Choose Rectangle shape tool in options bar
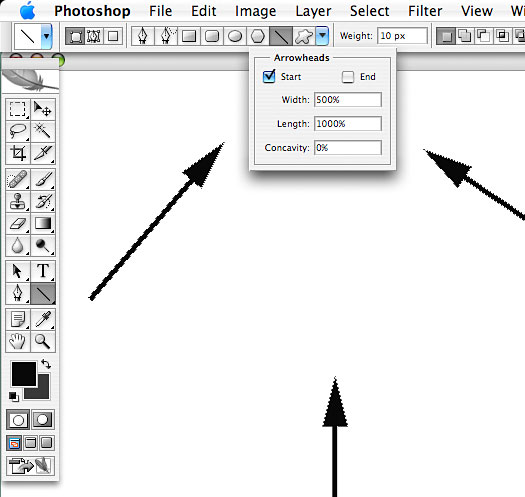 189,36
